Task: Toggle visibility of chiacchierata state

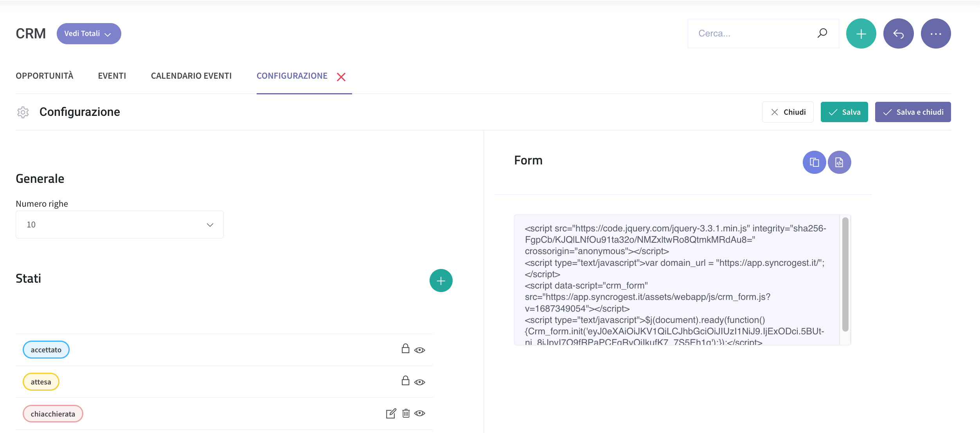Action: click(420, 413)
